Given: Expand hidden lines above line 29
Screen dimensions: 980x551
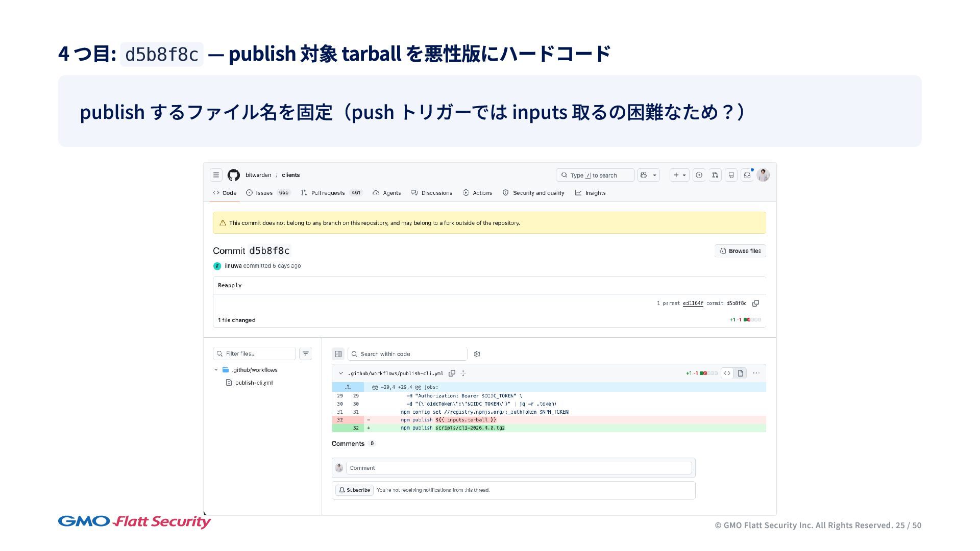Looking at the screenshot, I should [348, 387].
